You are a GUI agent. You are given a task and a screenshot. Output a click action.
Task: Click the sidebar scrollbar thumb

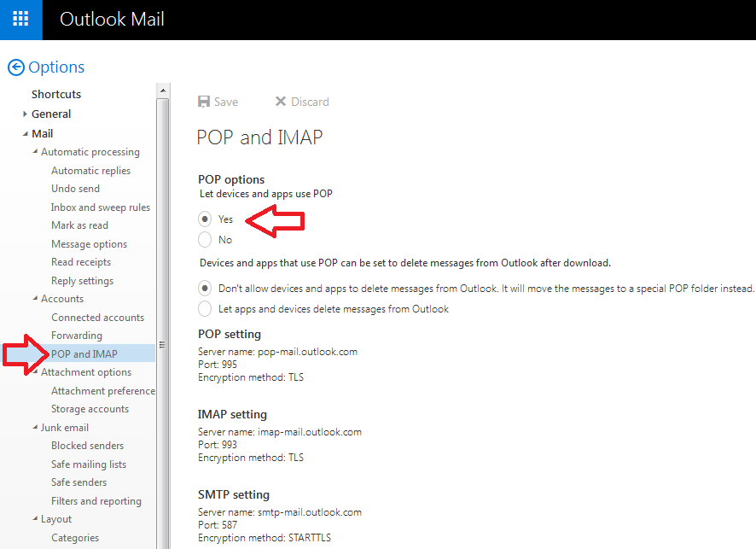click(163, 324)
